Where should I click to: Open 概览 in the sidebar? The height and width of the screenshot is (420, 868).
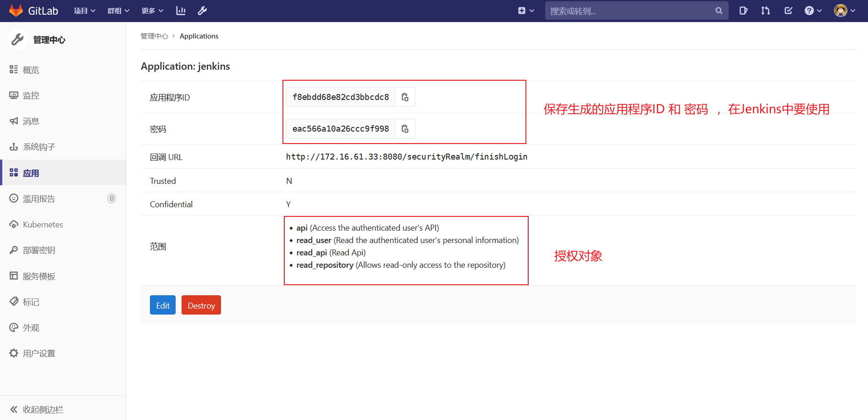[63, 70]
